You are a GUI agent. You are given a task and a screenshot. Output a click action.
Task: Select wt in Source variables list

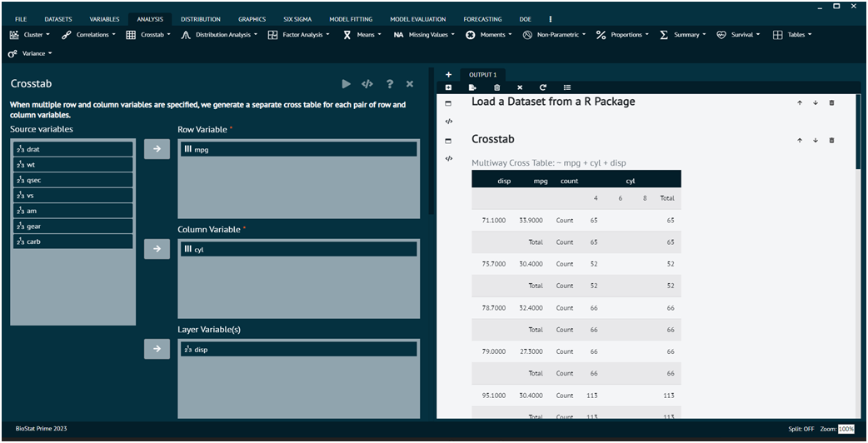(x=73, y=165)
